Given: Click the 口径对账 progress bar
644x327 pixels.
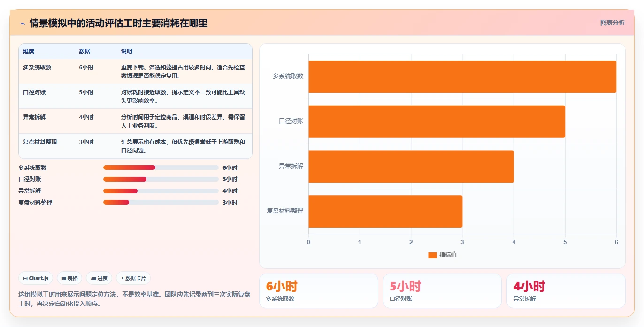Looking at the screenshot, I should [x=161, y=179].
